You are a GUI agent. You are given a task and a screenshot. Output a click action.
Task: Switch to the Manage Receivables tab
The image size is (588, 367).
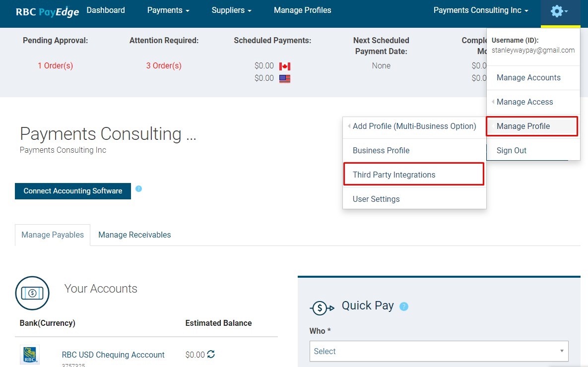click(134, 235)
